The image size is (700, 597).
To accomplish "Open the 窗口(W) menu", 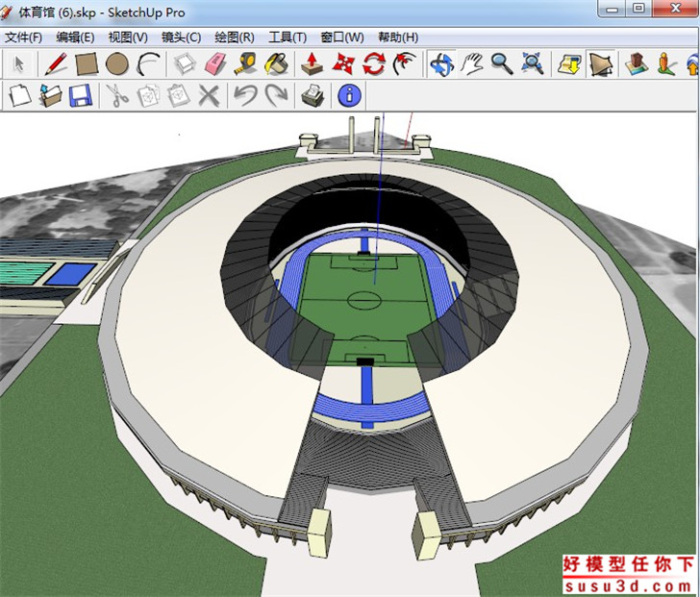I will click(x=342, y=37).
